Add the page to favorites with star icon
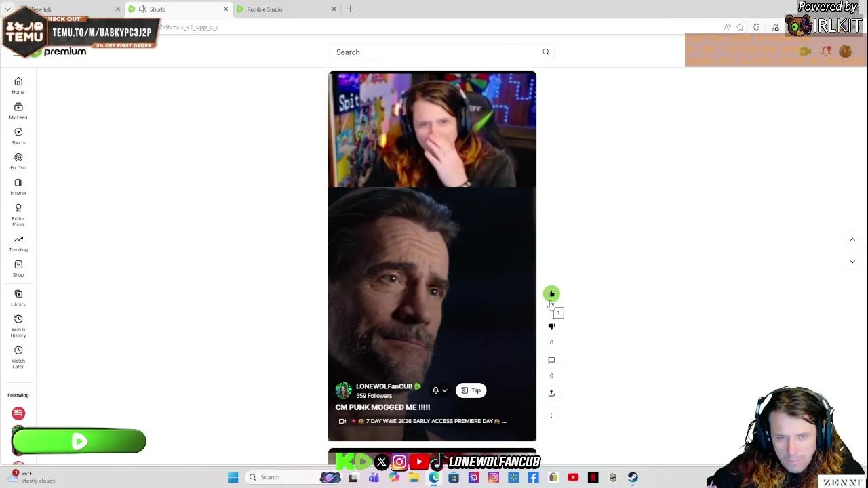 point(740,27)
